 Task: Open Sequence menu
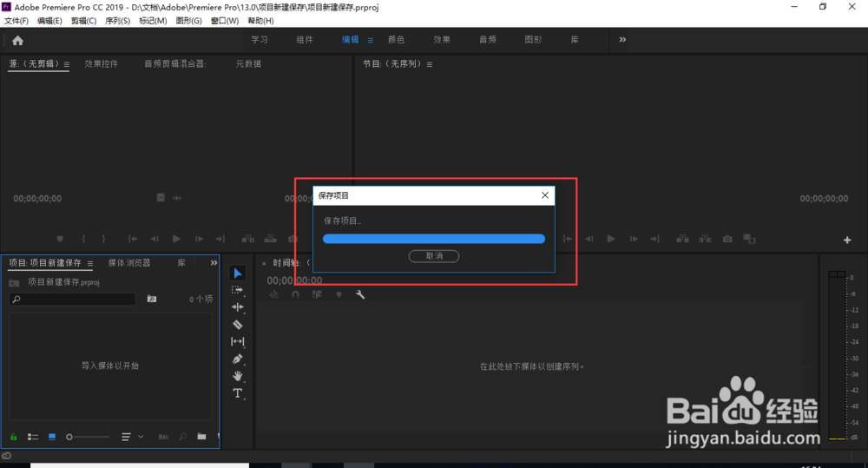point(117,21)
